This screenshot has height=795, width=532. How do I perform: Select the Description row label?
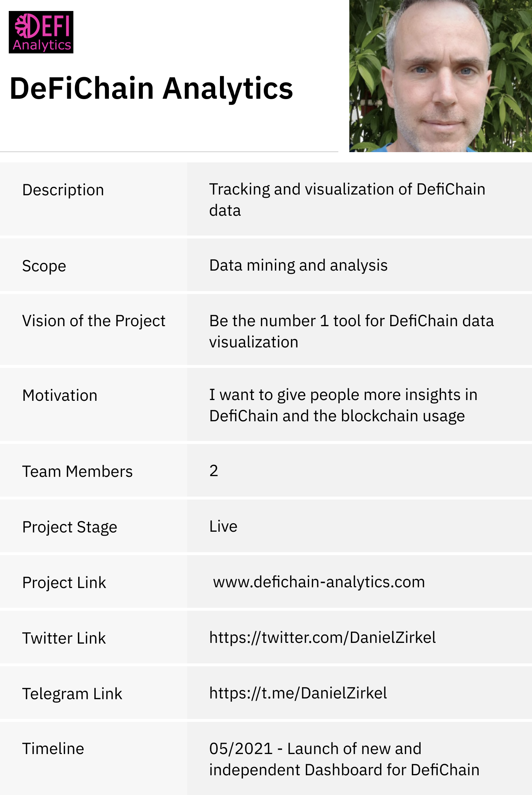tap(63, 190)
